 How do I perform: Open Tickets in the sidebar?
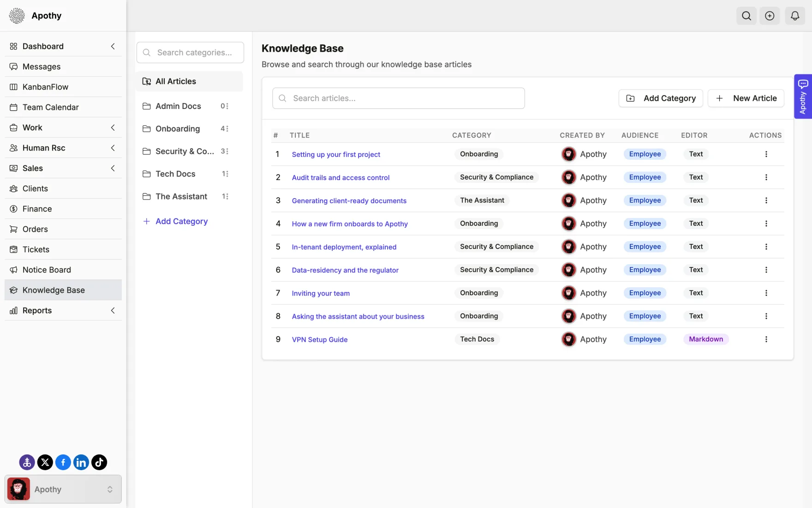coord(63,249)
